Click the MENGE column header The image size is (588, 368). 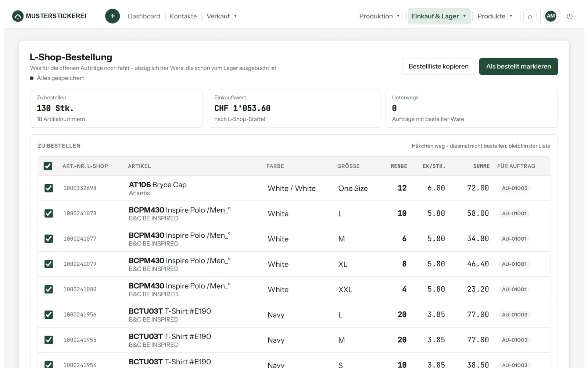(x=399, y=166)
